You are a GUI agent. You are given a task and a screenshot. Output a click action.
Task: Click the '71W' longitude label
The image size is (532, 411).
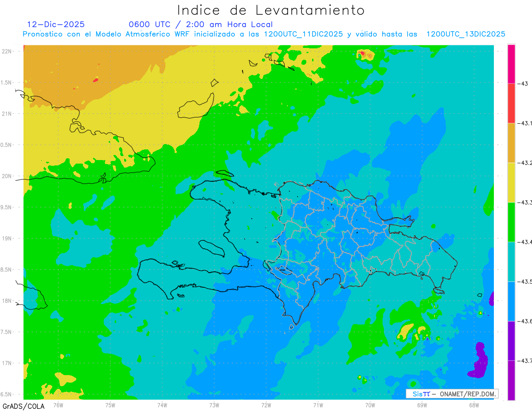(x=318, y=405)
